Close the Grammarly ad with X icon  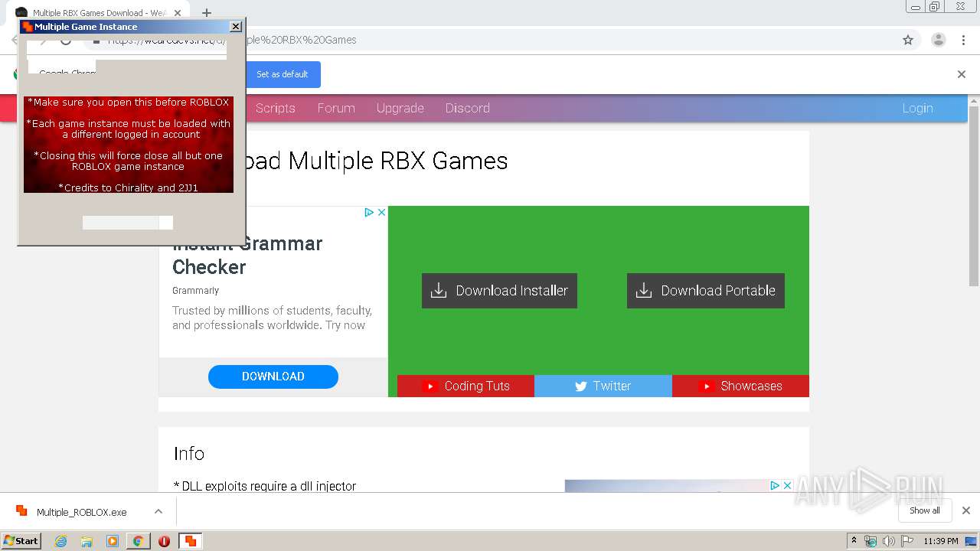[381, 212]
